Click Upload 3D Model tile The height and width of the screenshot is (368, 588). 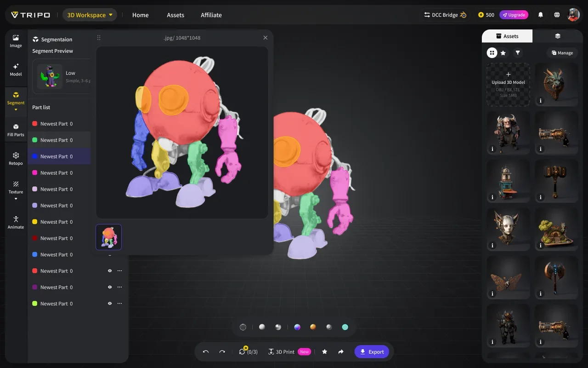(508, 85)
